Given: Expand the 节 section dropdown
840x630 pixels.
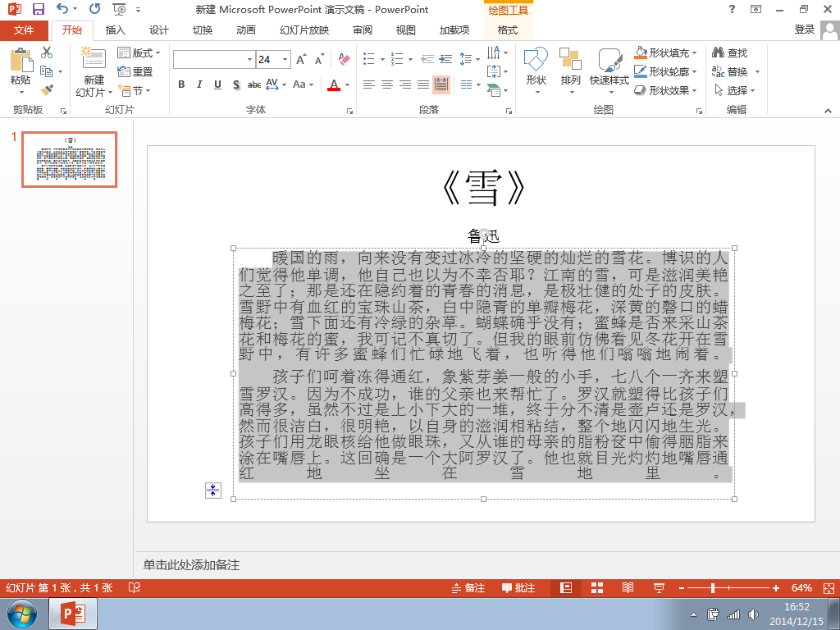Looking at the screenshot, I should (x=134, y=90).
